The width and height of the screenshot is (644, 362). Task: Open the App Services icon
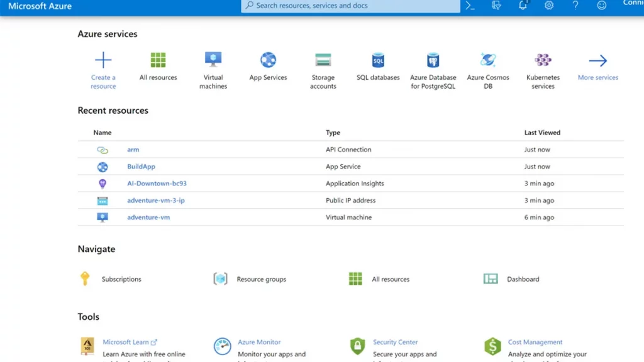tap(268, 60)
